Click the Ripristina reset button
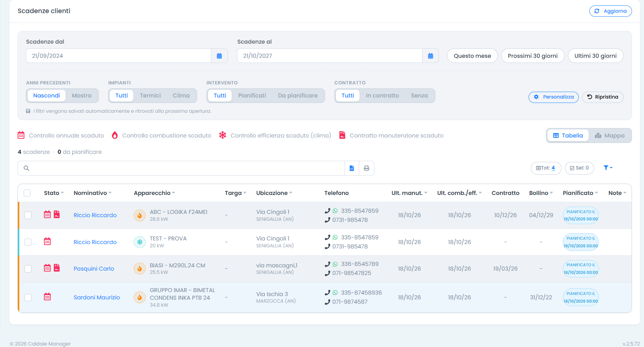 coord(603,97)
